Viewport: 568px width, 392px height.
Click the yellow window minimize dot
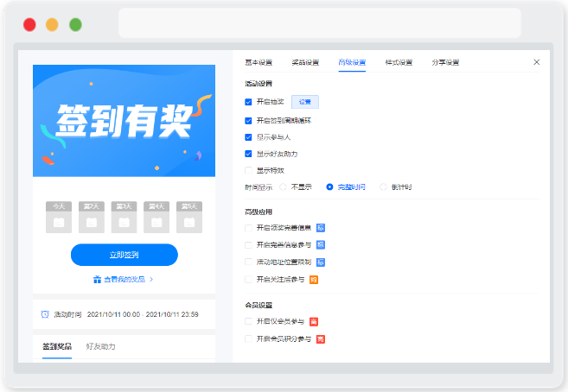point(52,24)
